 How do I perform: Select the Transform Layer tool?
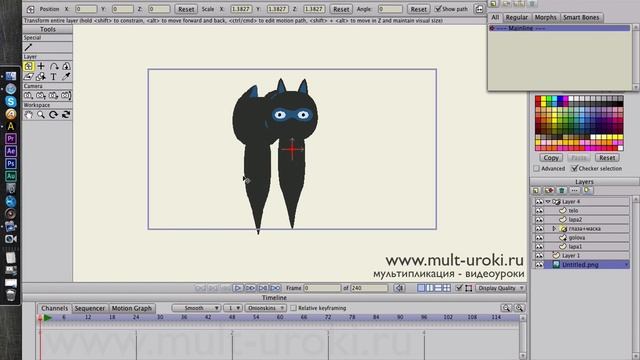click(x=28, y=66)
